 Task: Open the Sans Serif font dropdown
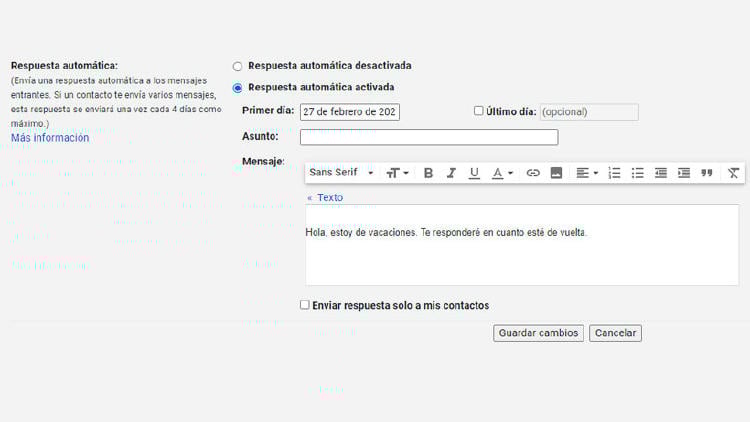(341, 173)
